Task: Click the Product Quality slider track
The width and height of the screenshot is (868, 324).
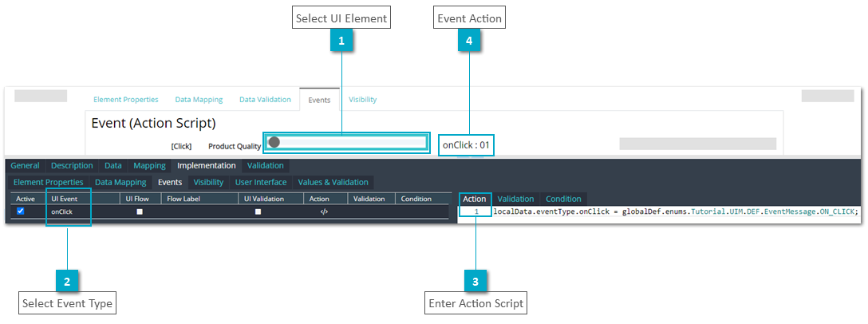Action: [346, 142]
